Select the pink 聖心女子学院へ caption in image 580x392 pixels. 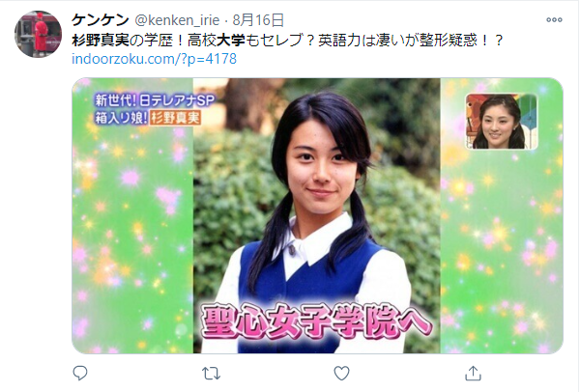(x=316, y=322)
